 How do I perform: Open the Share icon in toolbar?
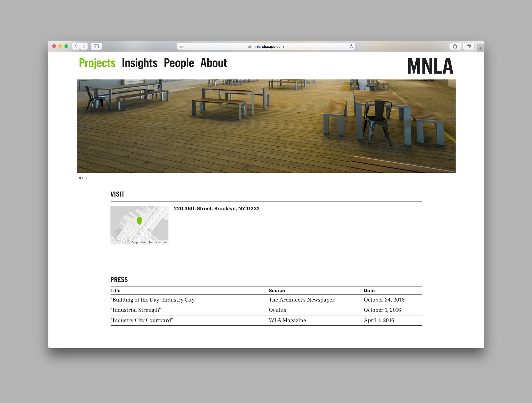pos(455,46)
